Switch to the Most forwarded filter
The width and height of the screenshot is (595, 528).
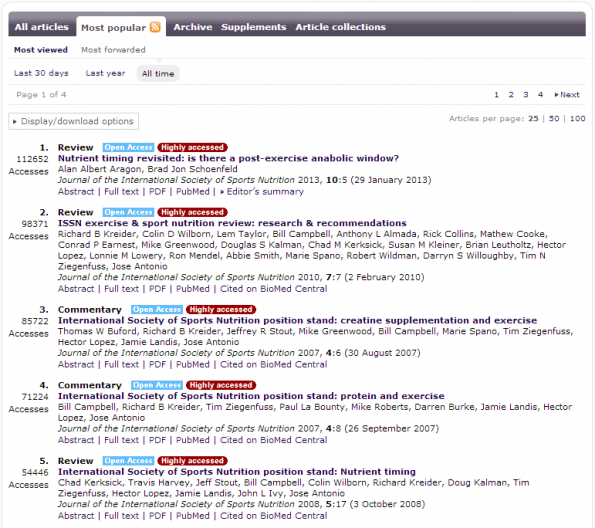click(x=113, y=50)
